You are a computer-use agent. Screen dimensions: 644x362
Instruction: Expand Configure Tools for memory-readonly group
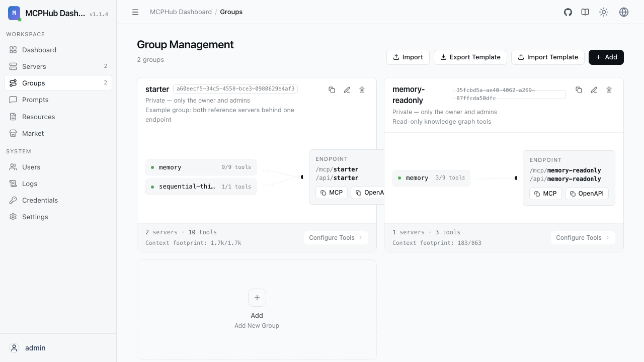pos(583,238)
